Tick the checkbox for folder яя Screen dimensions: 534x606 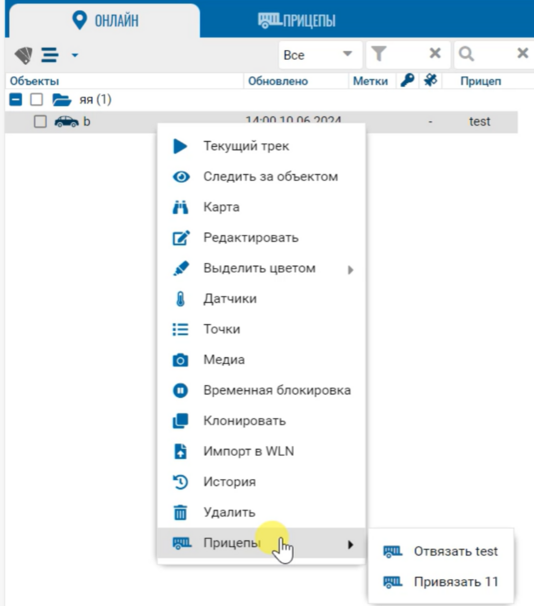(x=37, y=99)
